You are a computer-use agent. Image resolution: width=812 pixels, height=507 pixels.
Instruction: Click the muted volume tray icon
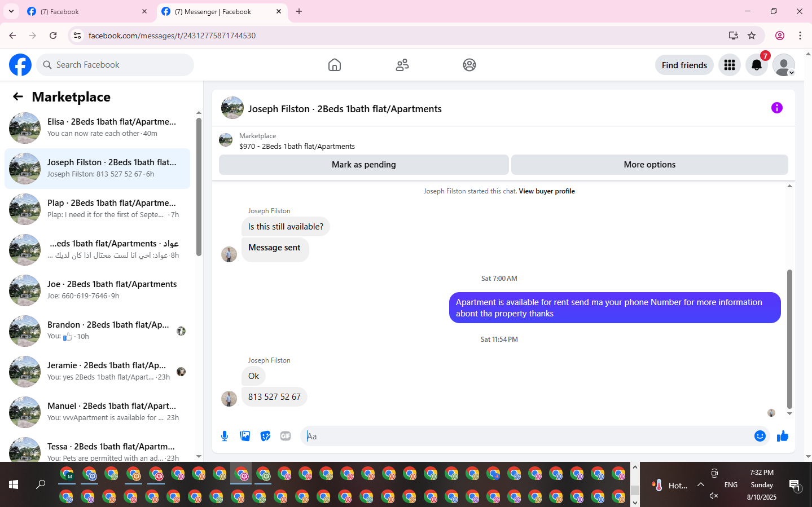coord(714,496)
